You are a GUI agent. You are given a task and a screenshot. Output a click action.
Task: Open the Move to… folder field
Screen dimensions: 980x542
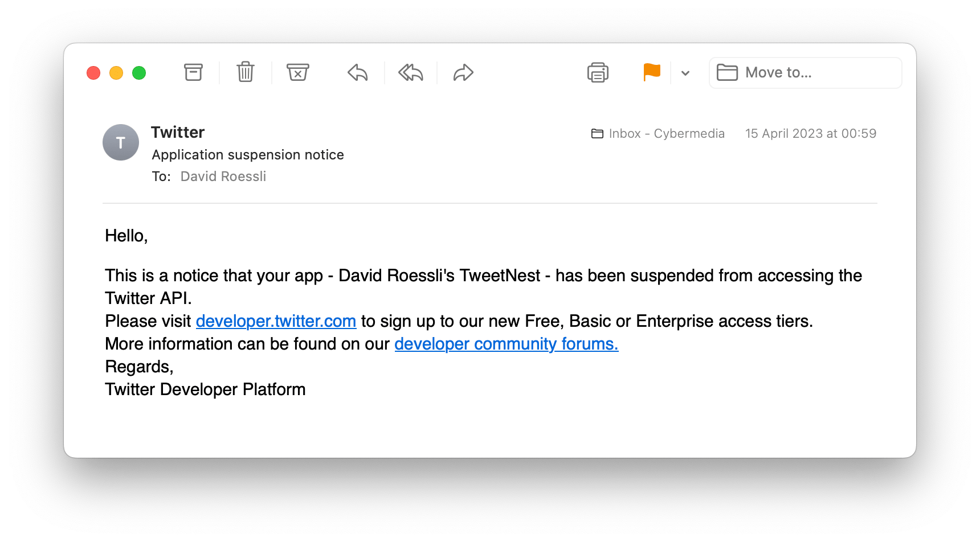[805, 73]
